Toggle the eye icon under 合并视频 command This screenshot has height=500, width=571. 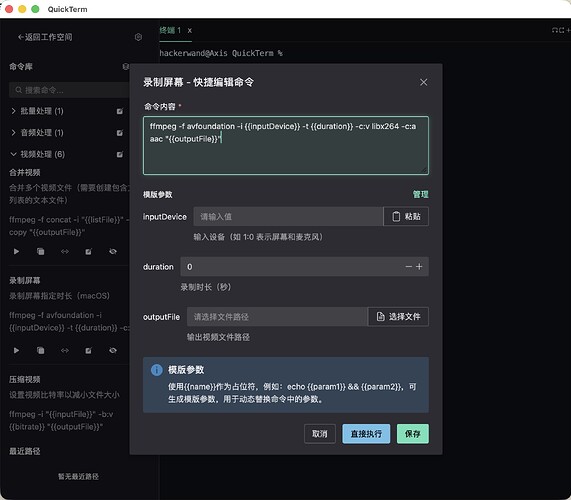113,251
